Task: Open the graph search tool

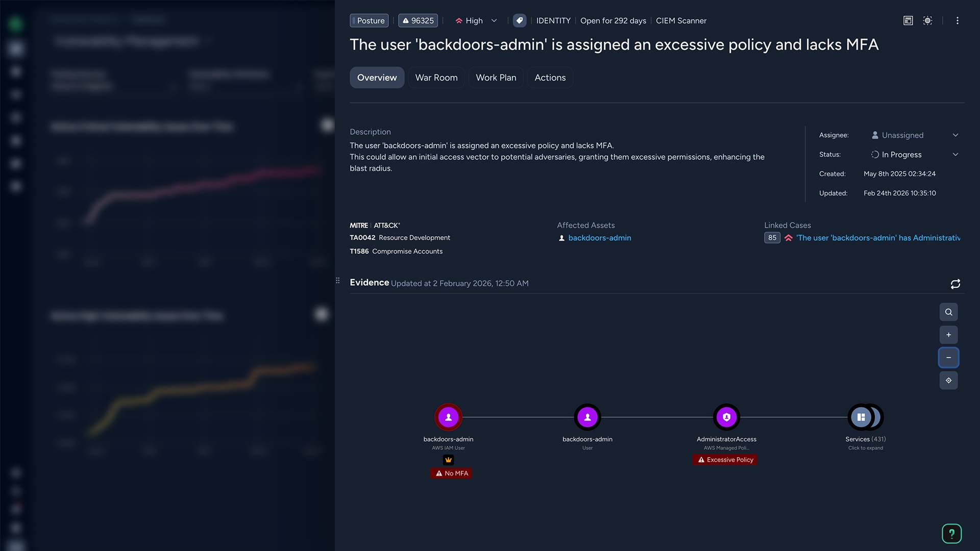Action: (x=948, y=312)
